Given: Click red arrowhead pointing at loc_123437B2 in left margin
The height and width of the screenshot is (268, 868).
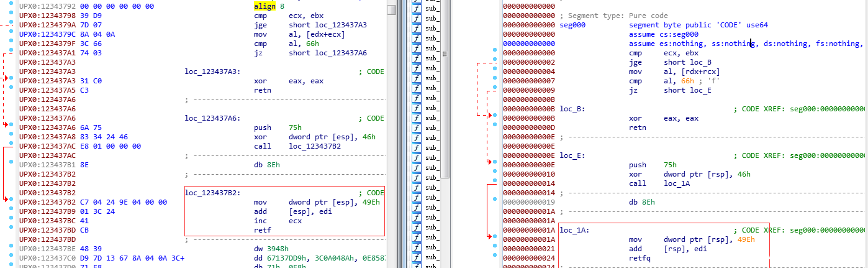Looking at the screenshot, I should click(x=7, y=199).
